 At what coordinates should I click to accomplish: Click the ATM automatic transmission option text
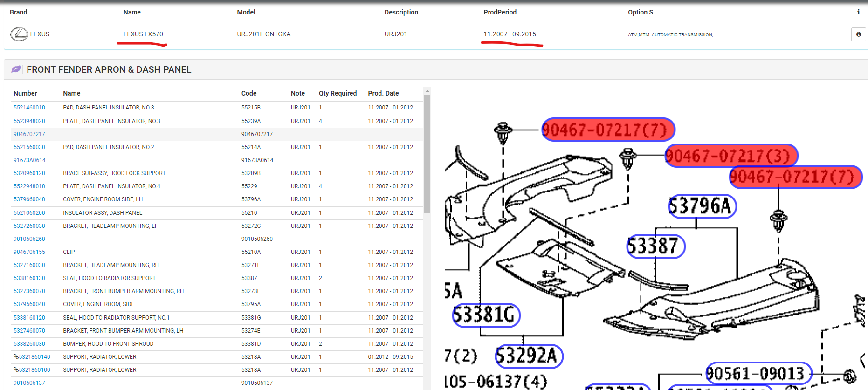coord(670,35)
